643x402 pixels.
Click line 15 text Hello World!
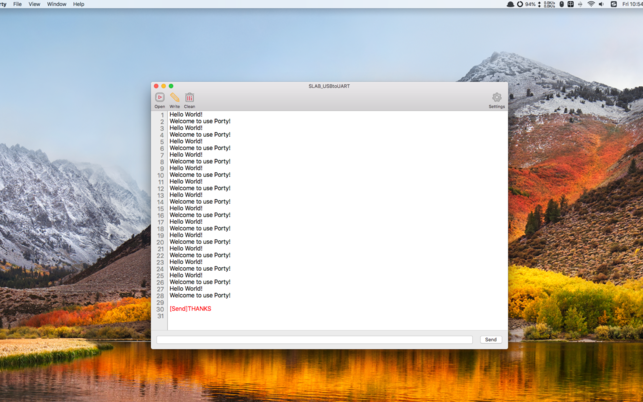[x=186, y=208]
